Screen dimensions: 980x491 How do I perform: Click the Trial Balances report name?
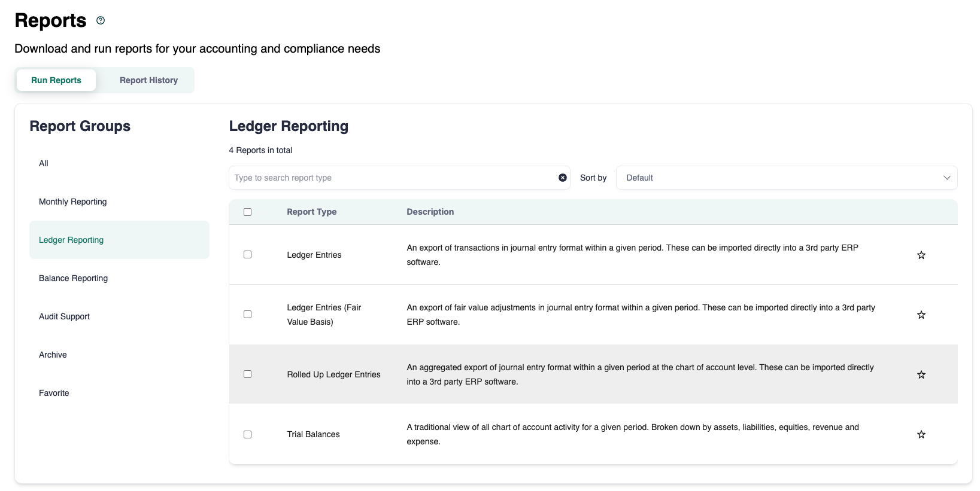[313, 435]
